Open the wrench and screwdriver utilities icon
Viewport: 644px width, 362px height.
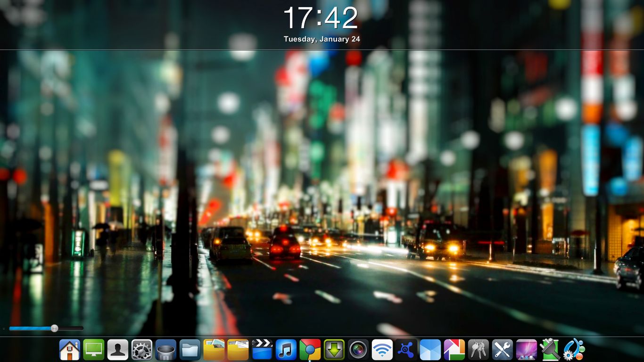pos(503,350)
